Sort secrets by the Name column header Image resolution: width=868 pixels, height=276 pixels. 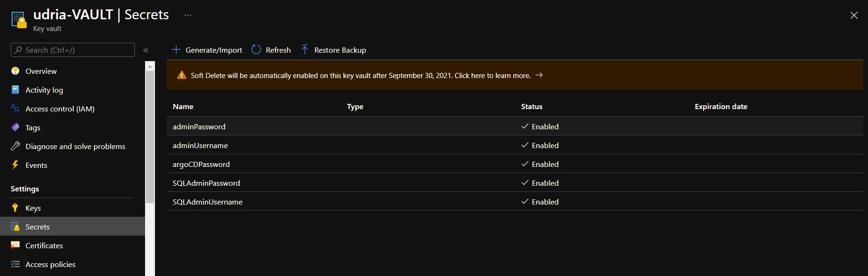pos(183,107)
